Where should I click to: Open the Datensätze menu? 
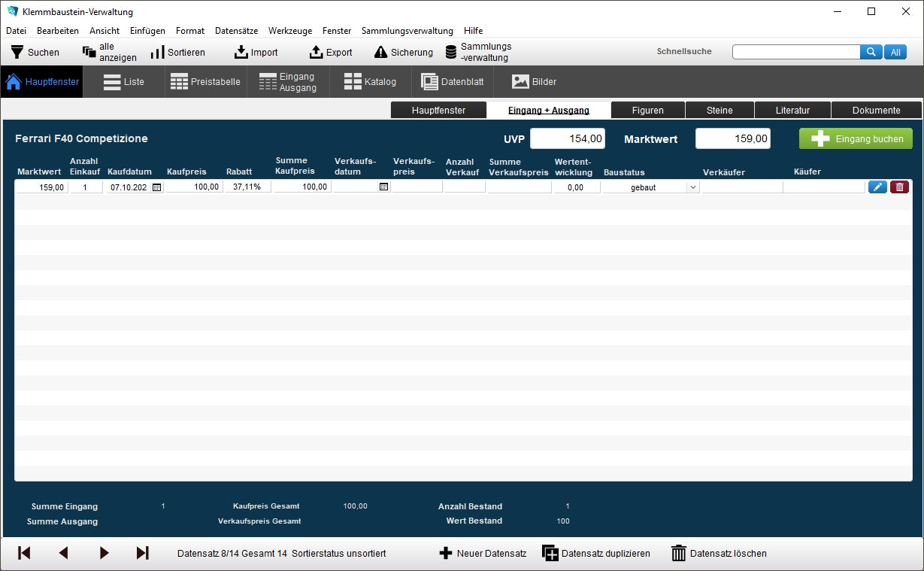(236, 31)
